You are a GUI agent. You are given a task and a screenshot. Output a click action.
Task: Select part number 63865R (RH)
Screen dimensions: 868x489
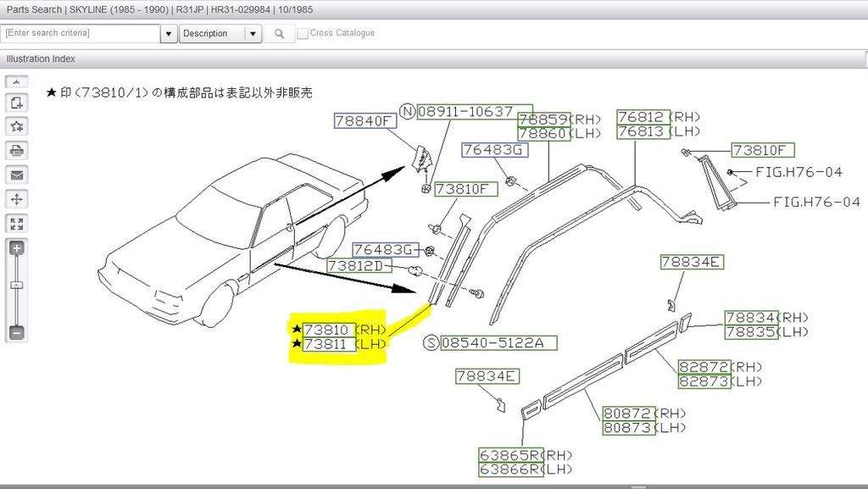tap(511, 455)
